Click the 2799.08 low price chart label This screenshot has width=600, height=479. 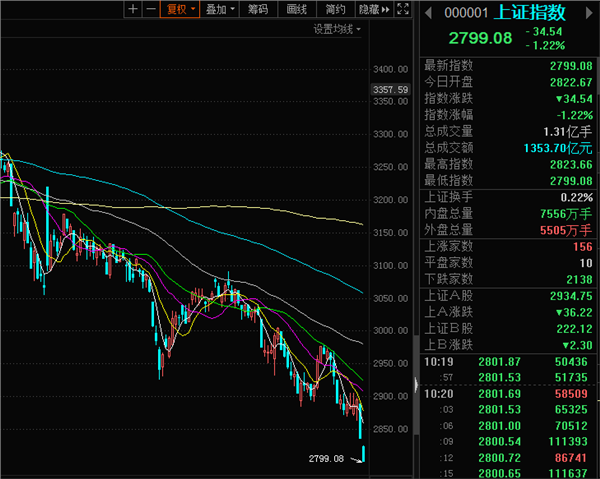pos(326,458)
